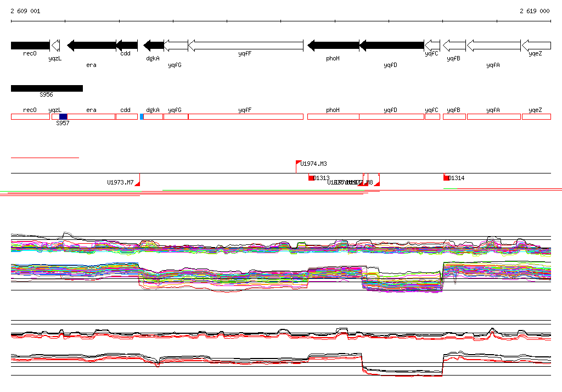
Task: Click the dark blue S957 box
Action: pos(63,116)
